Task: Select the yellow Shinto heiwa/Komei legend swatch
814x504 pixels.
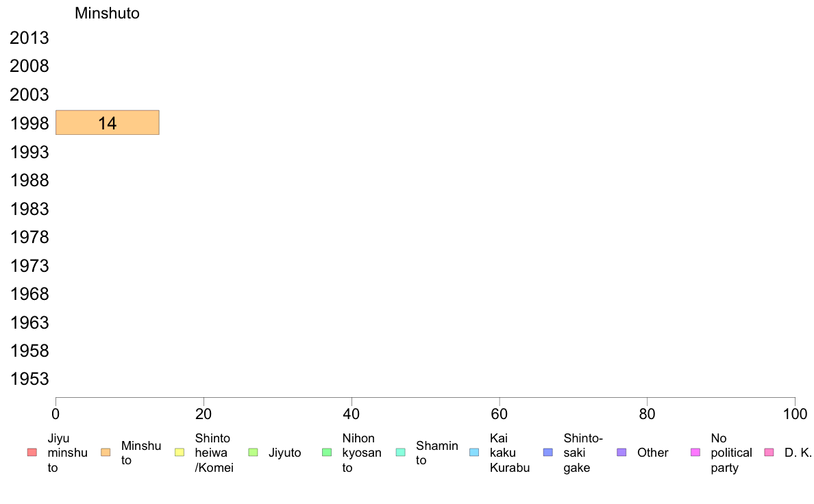Action: [180, 453]
